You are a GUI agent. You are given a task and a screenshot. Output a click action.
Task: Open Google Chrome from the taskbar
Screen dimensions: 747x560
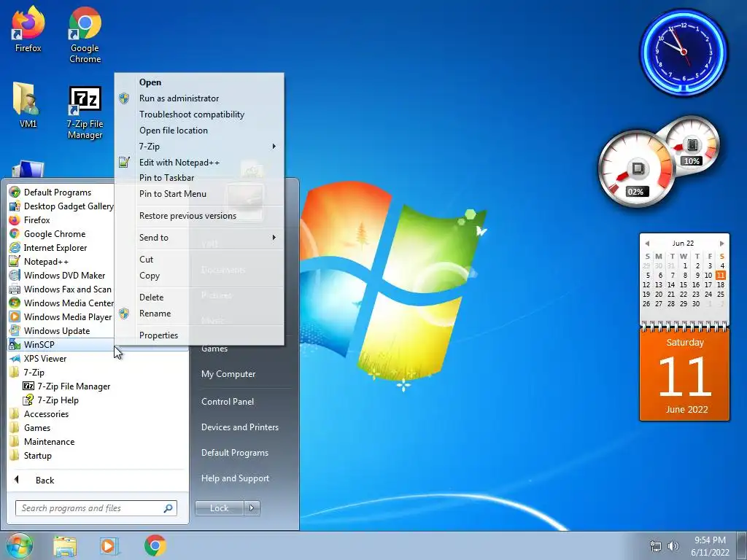tap(155, 545)
